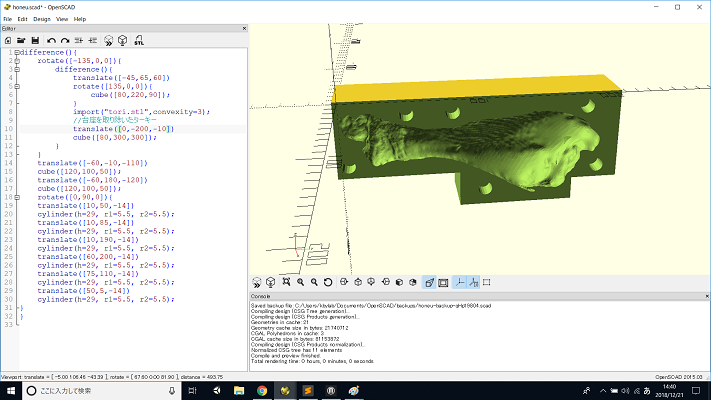The image size is (711, 400).
Task: Save the file with the floppy disk icon
Action: pos(35,40)
